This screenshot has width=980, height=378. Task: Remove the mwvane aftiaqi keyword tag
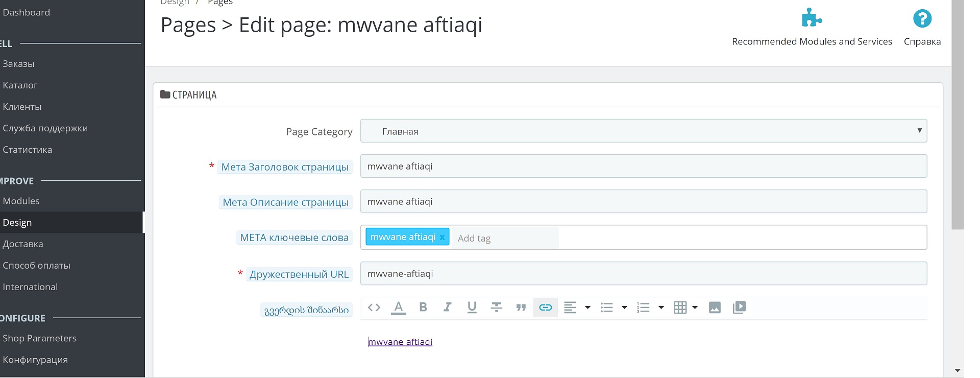(x=442, y=238)
